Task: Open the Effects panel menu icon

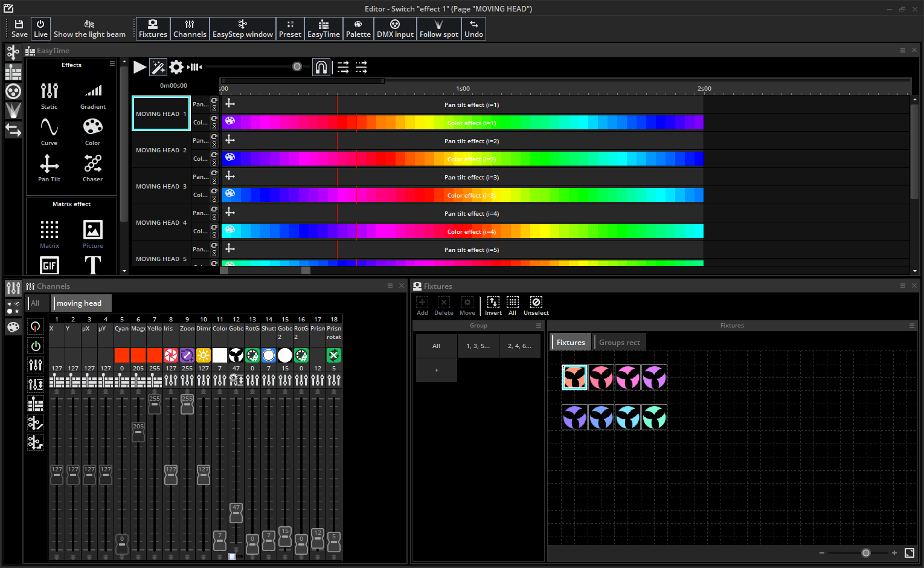Action: coord(112,63)
